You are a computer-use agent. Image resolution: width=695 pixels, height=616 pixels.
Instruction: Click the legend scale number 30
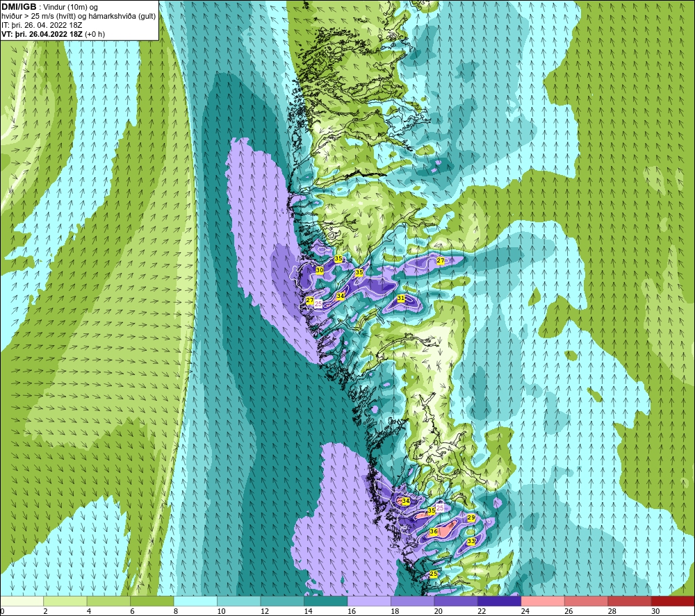(656, 611)
